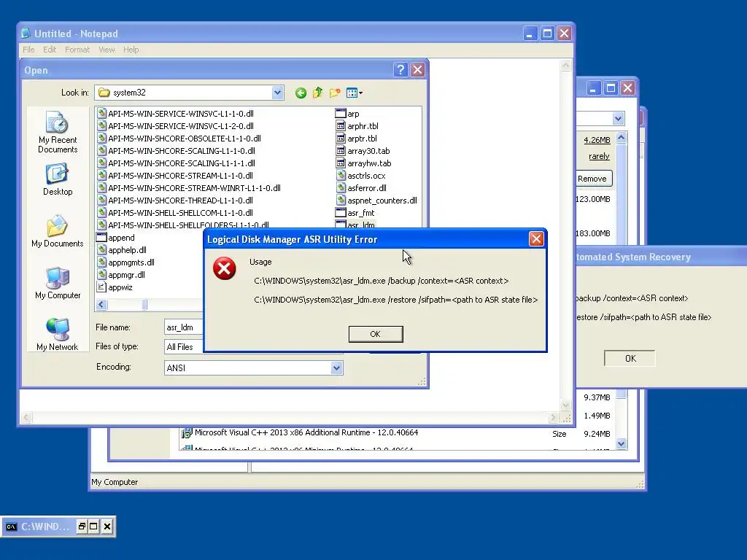Select appmgmts.dll file
This screenshot has height=560, width=747.
[x=125, y=262]
